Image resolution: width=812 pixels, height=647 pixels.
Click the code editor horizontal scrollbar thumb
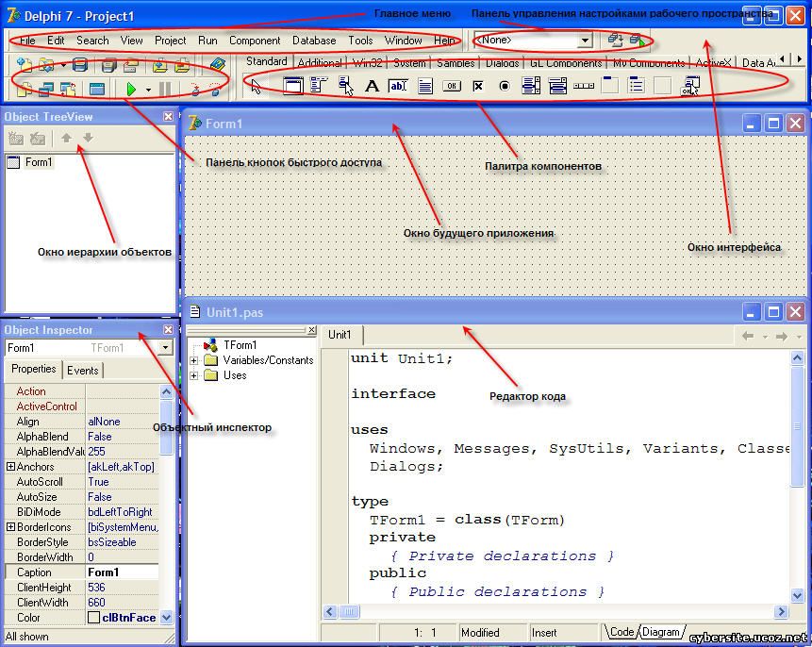pyautogui.click(x=350, y=612)
